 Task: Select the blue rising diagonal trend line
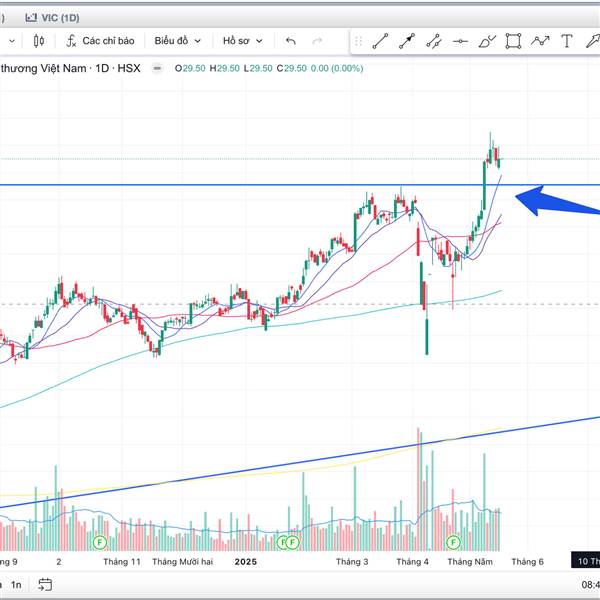point(300,462)
